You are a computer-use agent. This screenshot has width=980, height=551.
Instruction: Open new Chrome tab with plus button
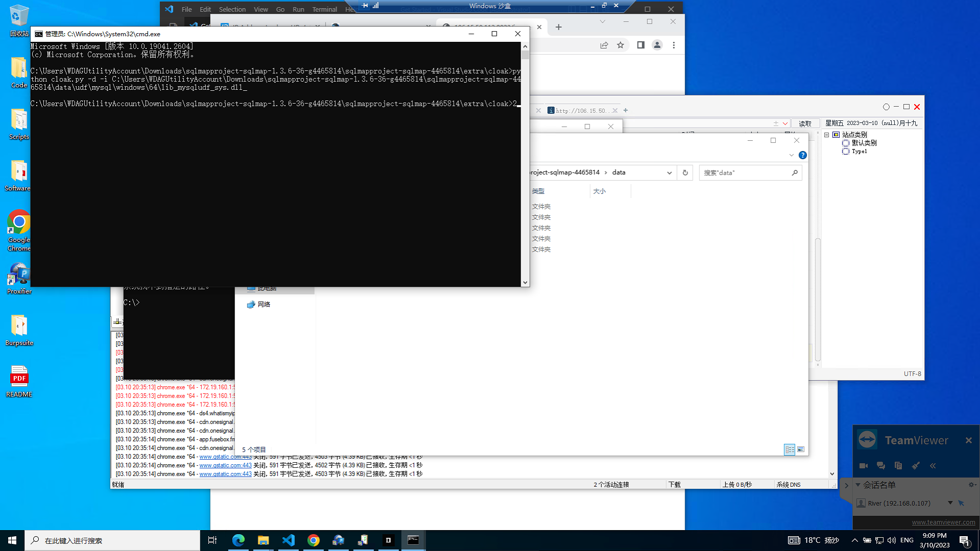558,27
